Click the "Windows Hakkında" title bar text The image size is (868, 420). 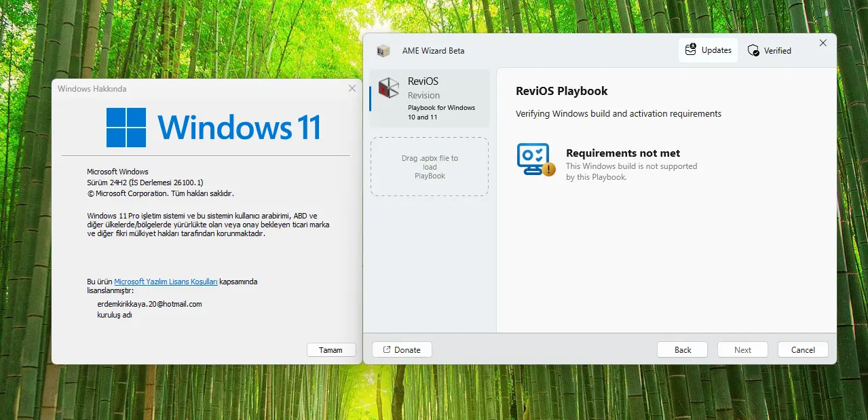[92, 89]
